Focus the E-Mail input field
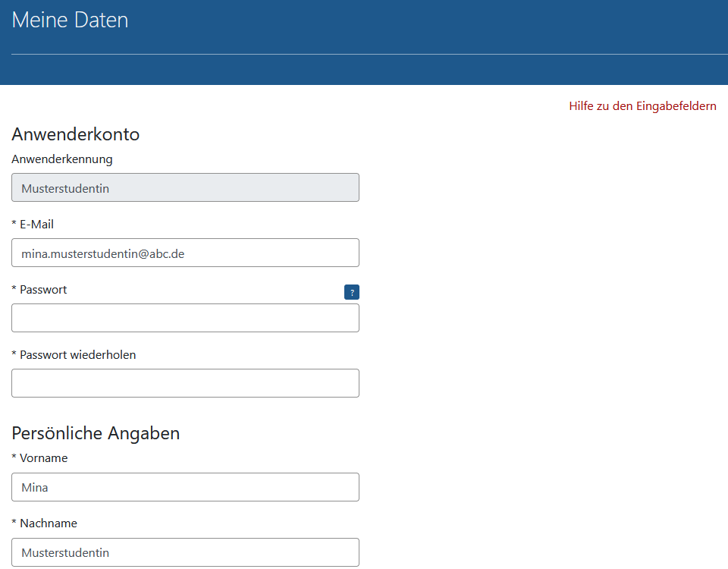This screenshot has height=569, width=728. click(185, 253)
